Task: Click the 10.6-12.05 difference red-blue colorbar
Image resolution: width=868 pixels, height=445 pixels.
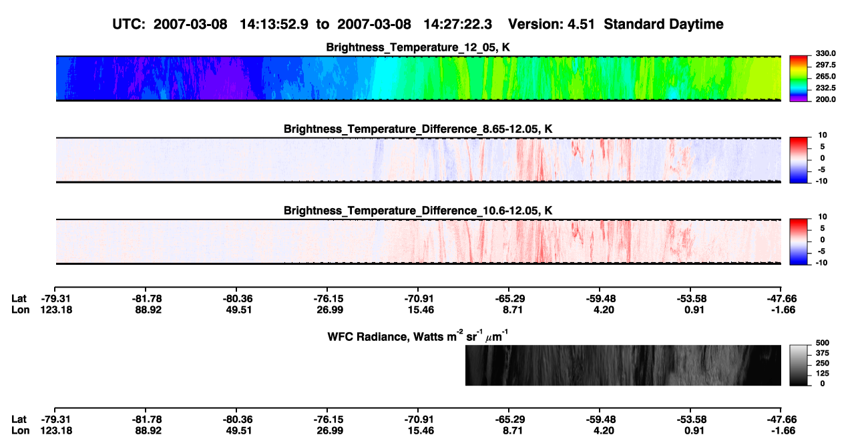Action: point(799,242)
